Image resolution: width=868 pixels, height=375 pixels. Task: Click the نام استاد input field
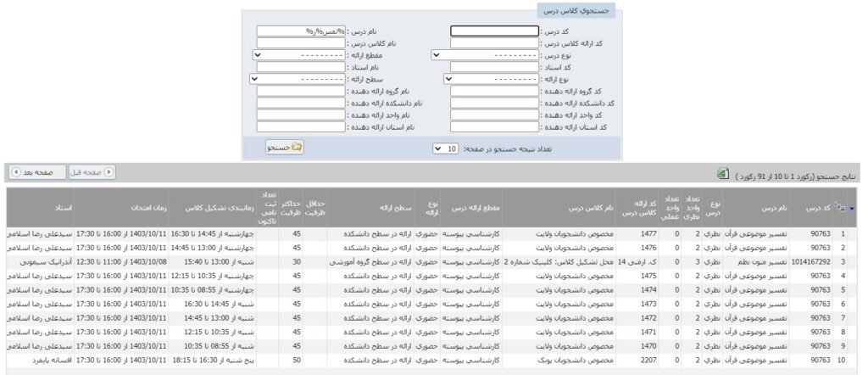pyautogui.click(x=301, y=67)
